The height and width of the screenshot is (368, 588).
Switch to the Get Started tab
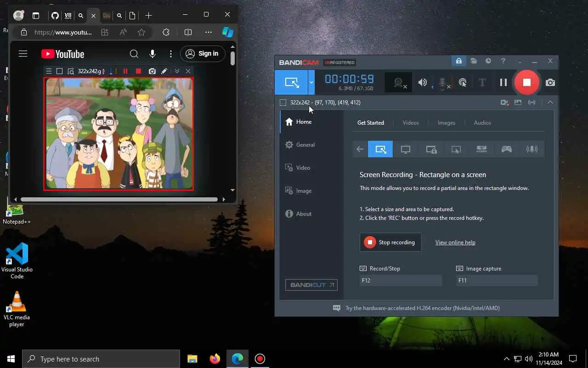tap(371, 123)
